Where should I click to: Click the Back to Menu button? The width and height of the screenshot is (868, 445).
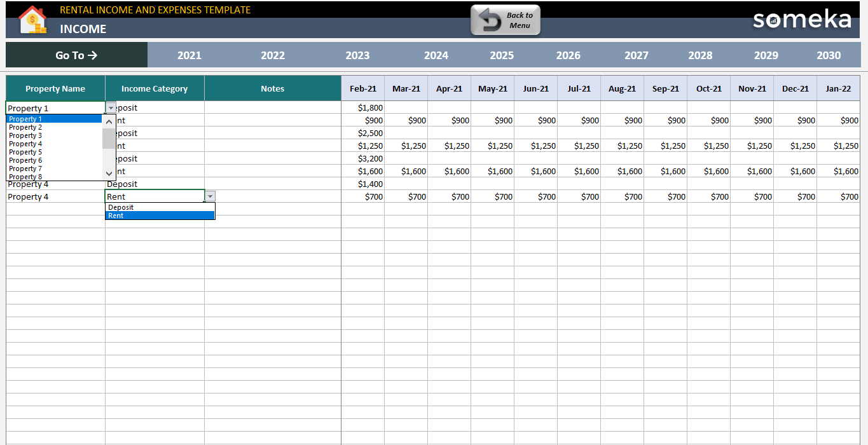click(505, 20)
